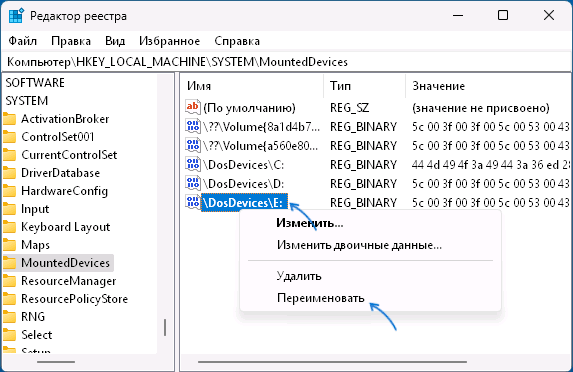The image size is (573, 372).
Task: Click binary icon of Volume{8a1d4b7 value
Action: click(x=193, y=126)
